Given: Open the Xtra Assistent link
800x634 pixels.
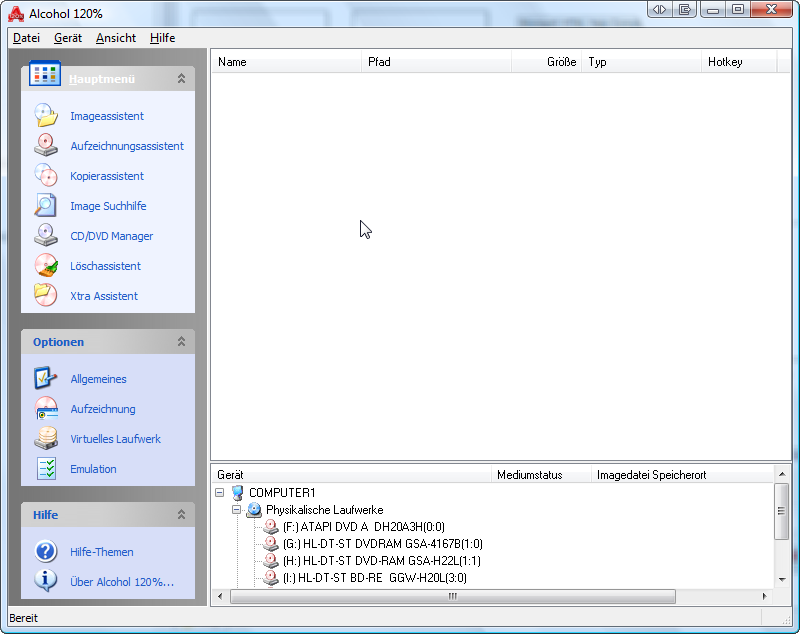Looking at the screenshot, I should [104, 296].
